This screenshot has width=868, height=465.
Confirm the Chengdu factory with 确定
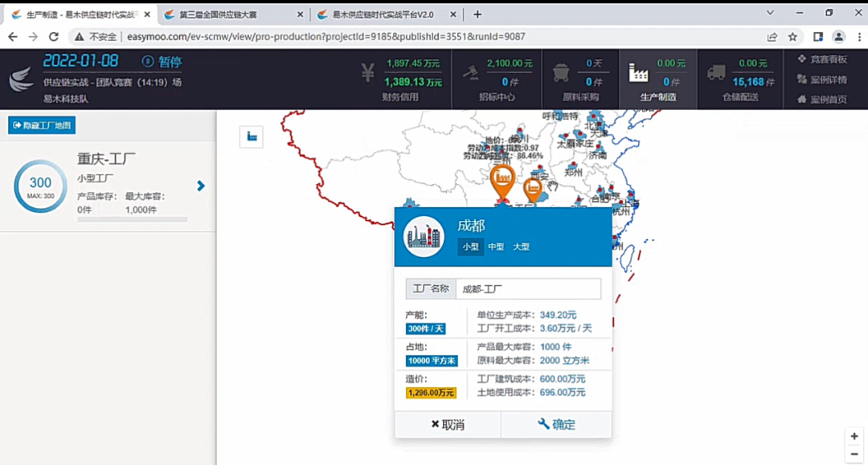(556, 424)
